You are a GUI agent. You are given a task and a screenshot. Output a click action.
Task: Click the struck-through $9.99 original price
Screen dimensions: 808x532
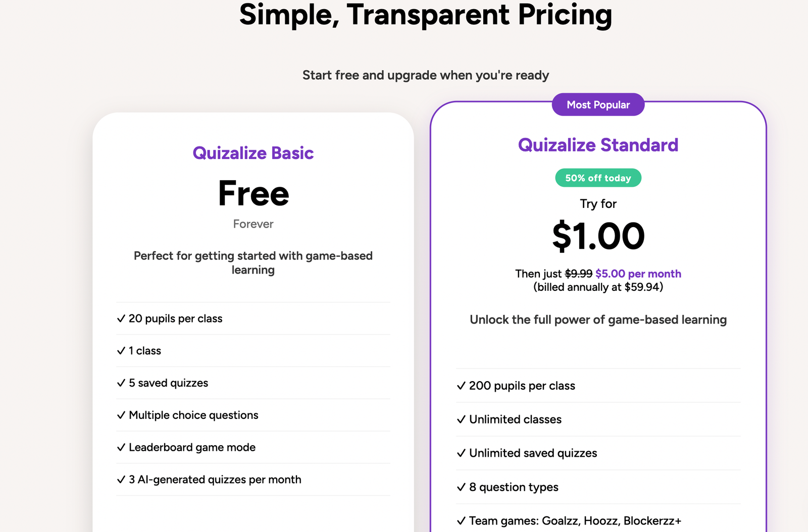[x=579, y=274]
